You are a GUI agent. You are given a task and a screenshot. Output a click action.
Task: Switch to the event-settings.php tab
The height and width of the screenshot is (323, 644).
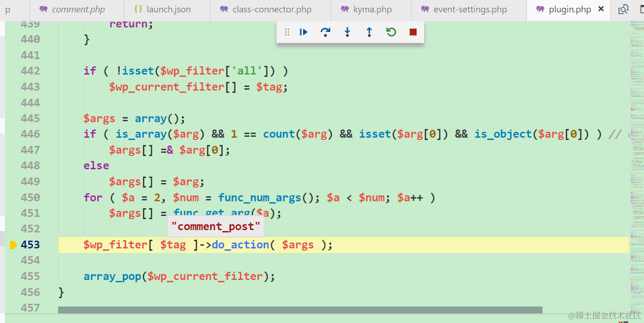469,9
